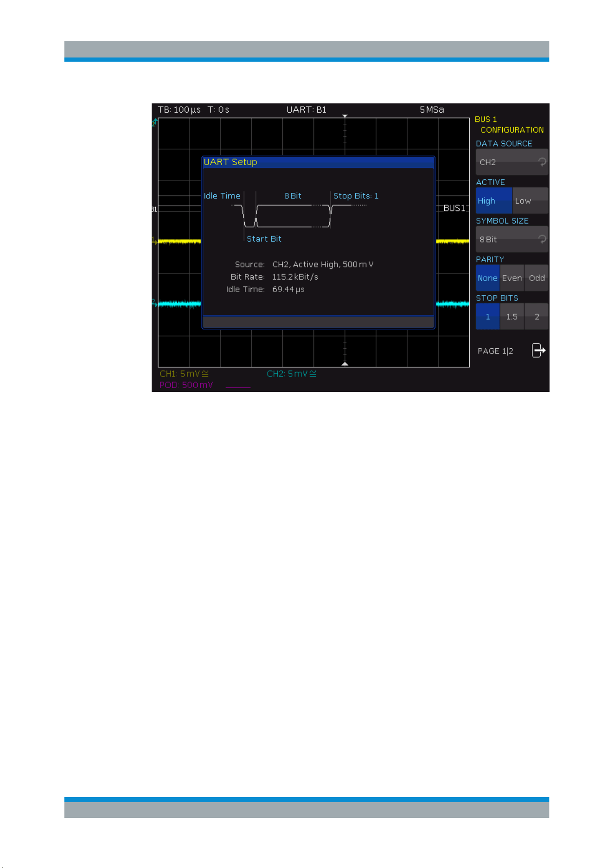Open the DATA SOURCE CH2 selector

(x=512, y=162)
